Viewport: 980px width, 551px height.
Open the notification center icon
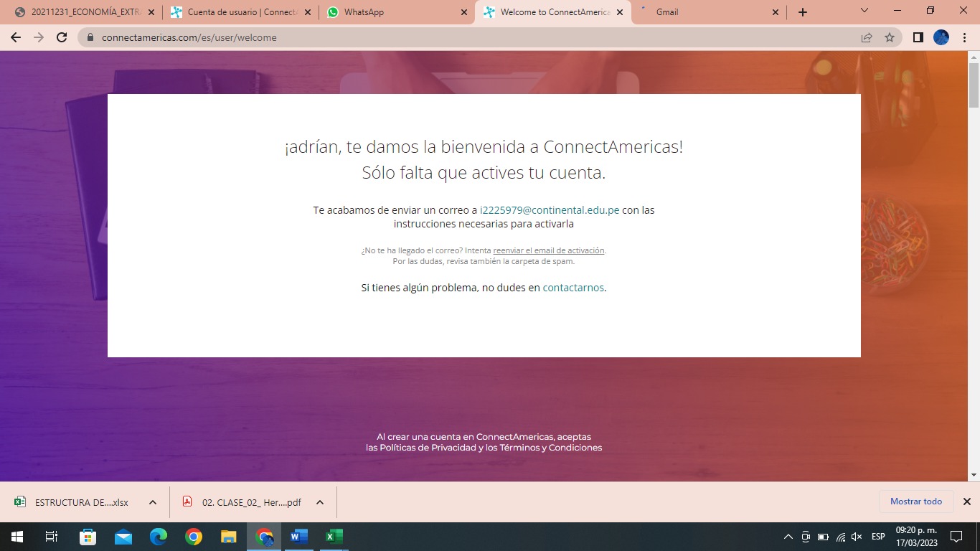[956, 537]
